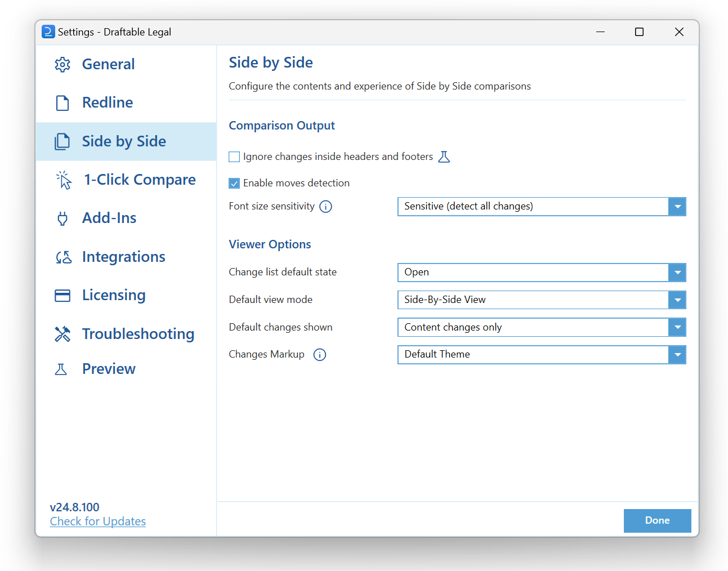728x571 pixels.
Task: Go to 1-Click Compare settings
Action: coord(126,180)
